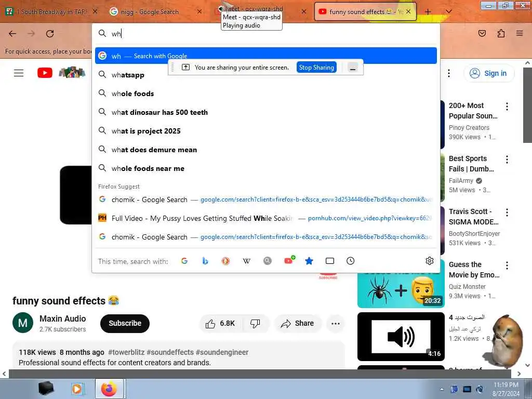Search this time with Wikipedia icon
The image size is (532, 399).
[x=247, y=261]
